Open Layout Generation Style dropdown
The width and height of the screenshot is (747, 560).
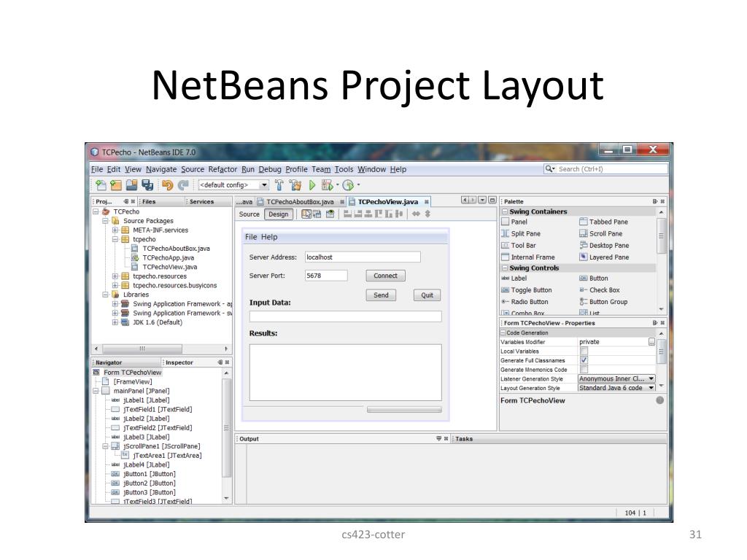651,388
